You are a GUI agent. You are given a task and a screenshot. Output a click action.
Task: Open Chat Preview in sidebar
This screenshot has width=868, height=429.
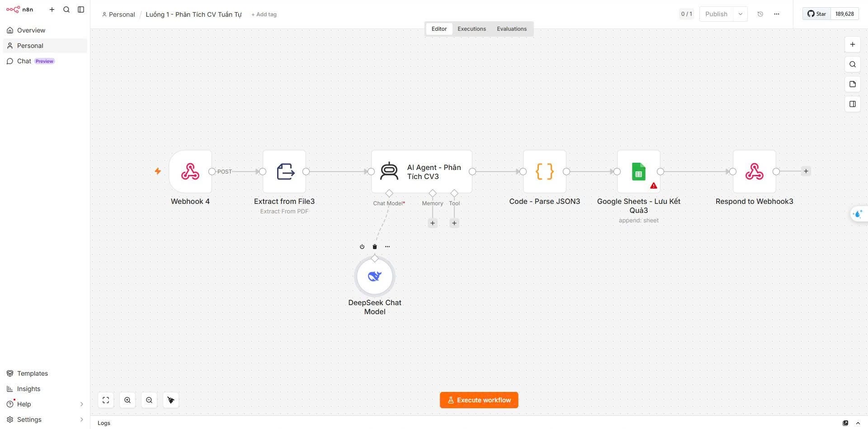[x=45, y=61]
